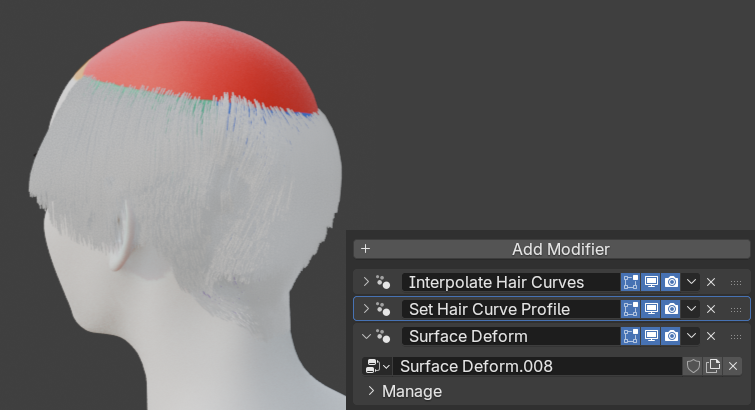Screen dimensions: 755x410
Task: Open Surface Deform modifier options dropdown
Action: pos(691,336)
